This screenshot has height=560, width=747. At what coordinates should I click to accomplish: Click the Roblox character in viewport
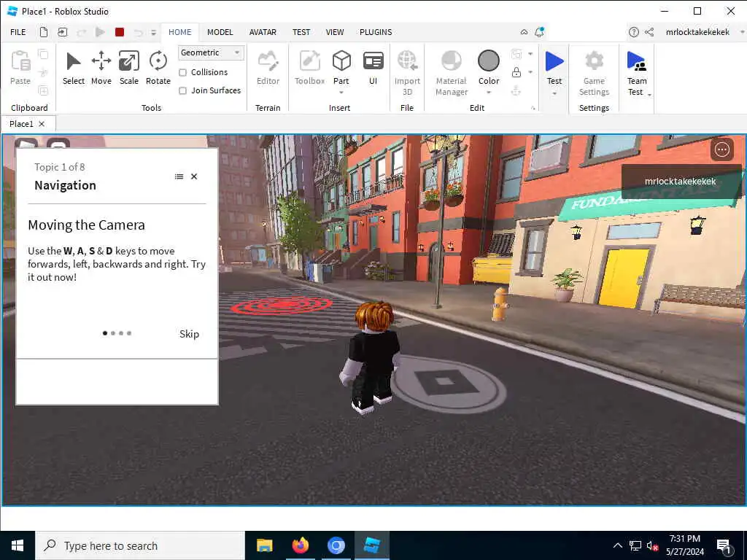(x=373, y=356)
